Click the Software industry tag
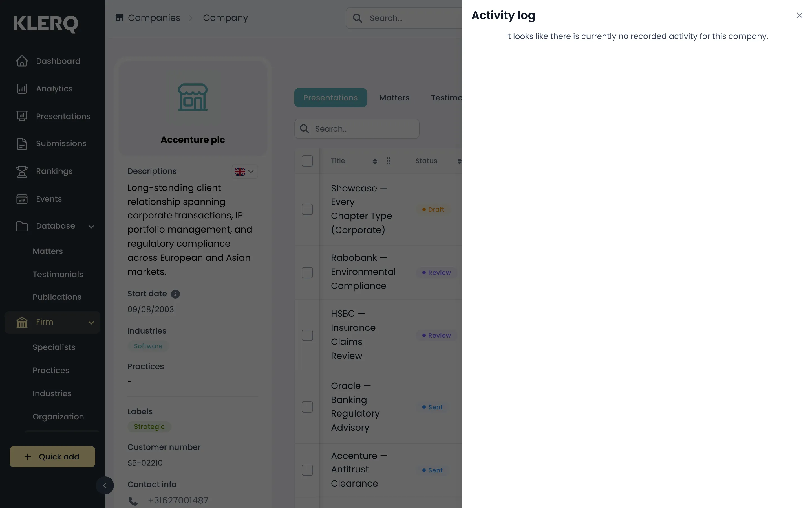Image resolution: width=812 pixels, height=508 pixels. tap(148, 346)
